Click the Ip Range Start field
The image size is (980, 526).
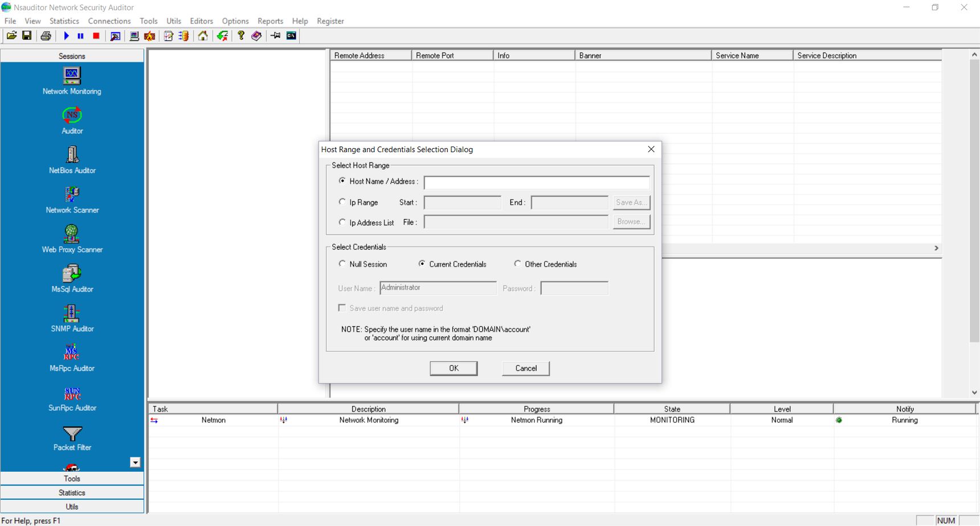(x=463, y=202)
